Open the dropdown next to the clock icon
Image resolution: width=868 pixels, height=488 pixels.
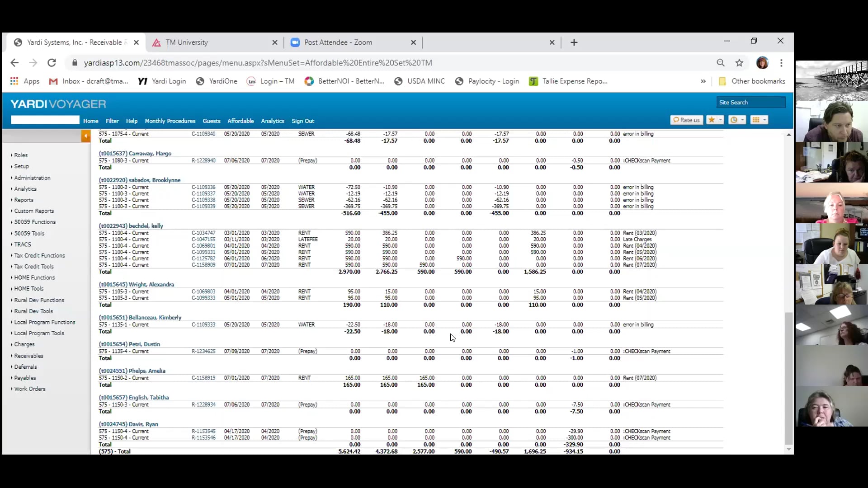[742, 120]
